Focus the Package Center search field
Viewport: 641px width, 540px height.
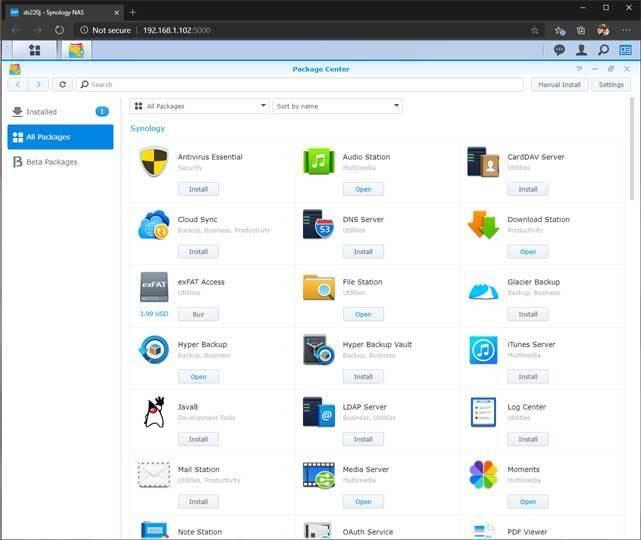point(300,85)
